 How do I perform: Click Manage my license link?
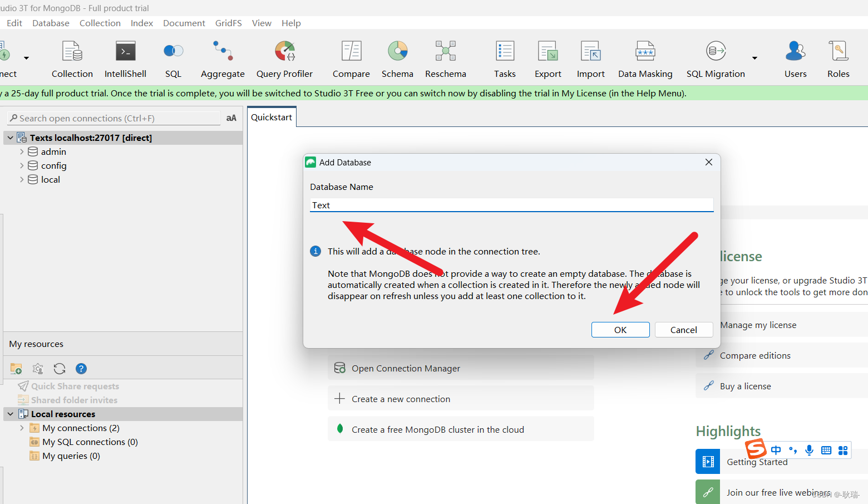click(x=758, y=325)
